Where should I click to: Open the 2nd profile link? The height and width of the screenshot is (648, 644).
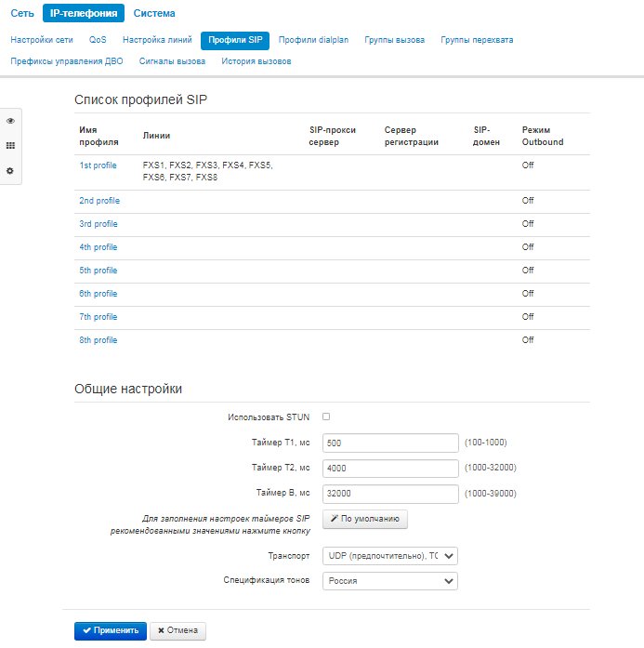[x=99, y=201]
